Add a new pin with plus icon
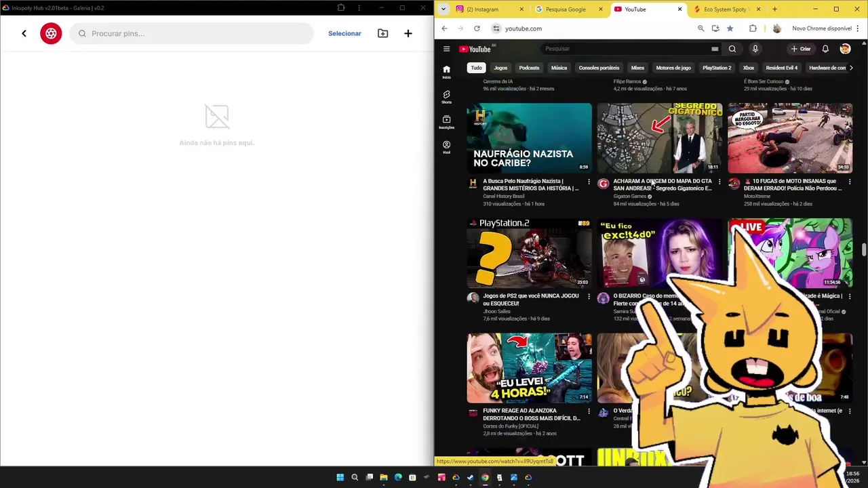Viewport: 868px width, 488px height. click(408, 33)
